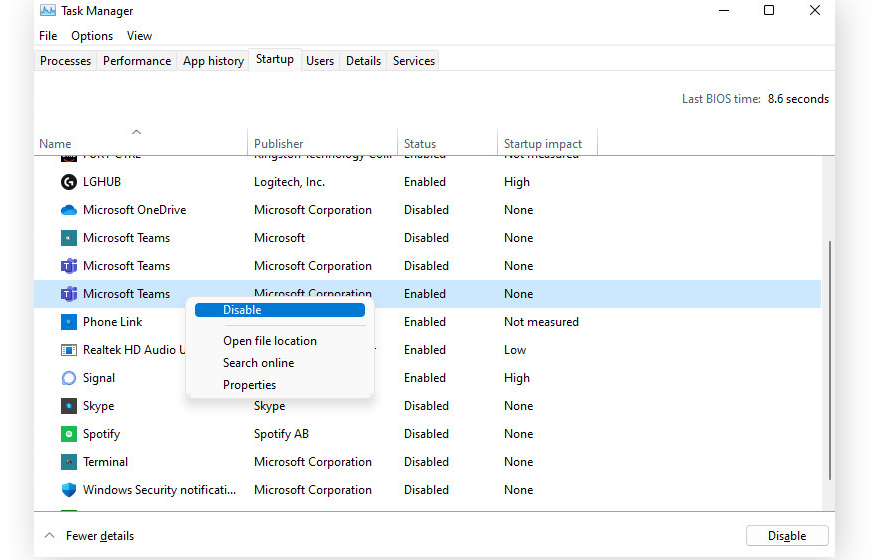Click the Task Manager app icon in title bar

(48, 11)
